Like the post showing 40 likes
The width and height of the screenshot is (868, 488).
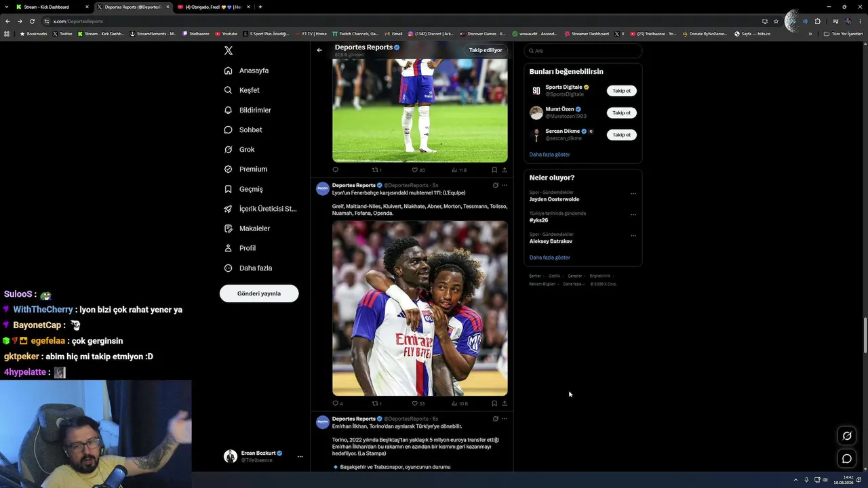tap(418, 170)
